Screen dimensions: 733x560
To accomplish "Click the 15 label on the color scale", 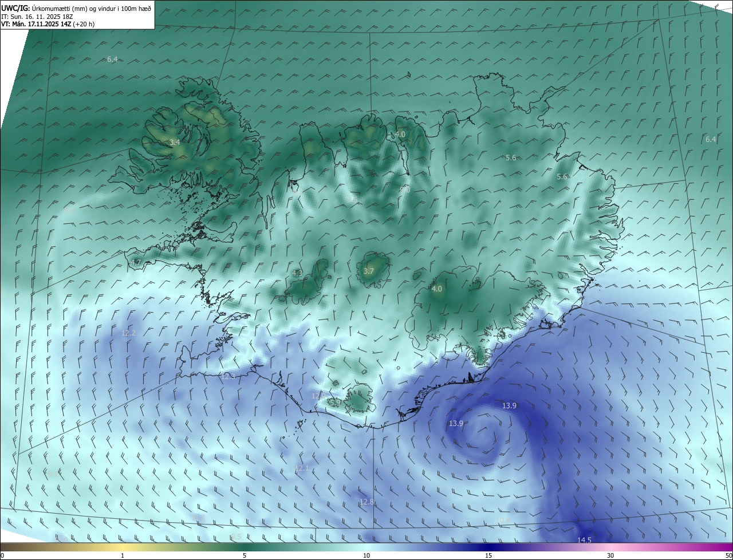I will 488,555.
